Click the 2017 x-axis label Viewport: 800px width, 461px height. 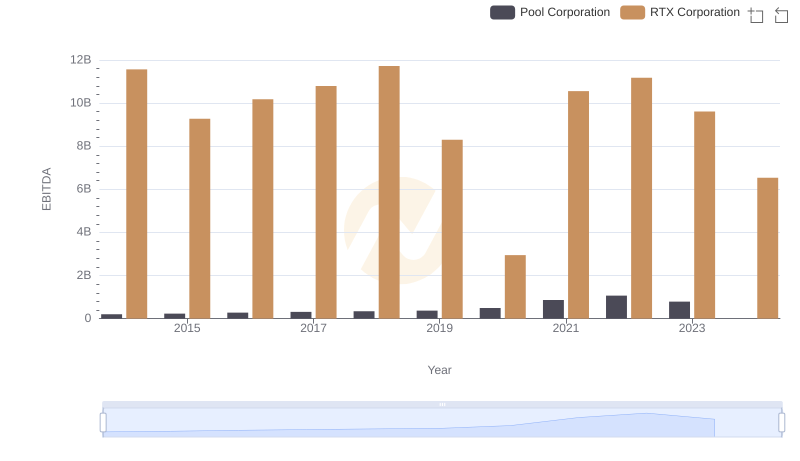pyautogui.click(x=313, y=328)
